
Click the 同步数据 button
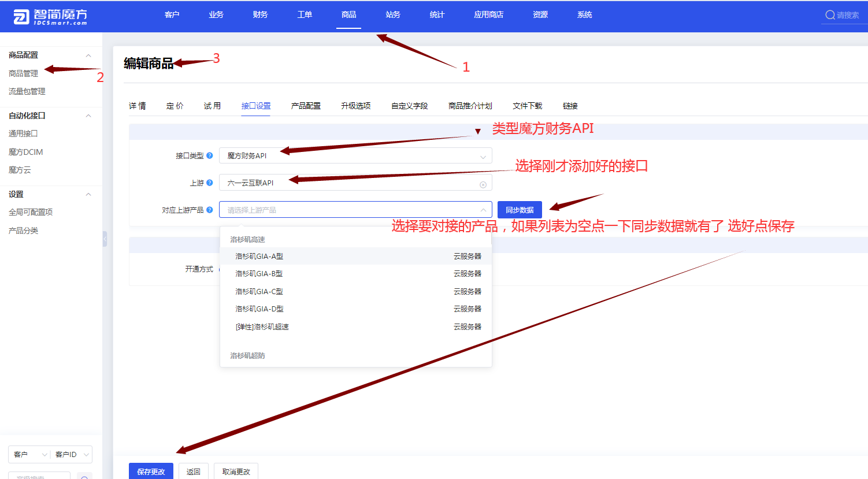520,210
